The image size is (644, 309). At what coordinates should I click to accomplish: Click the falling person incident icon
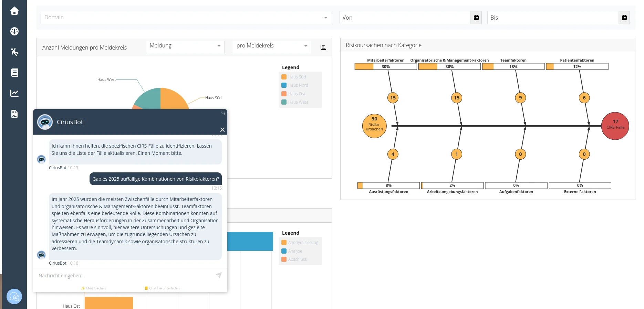click(x=14, y=52)
